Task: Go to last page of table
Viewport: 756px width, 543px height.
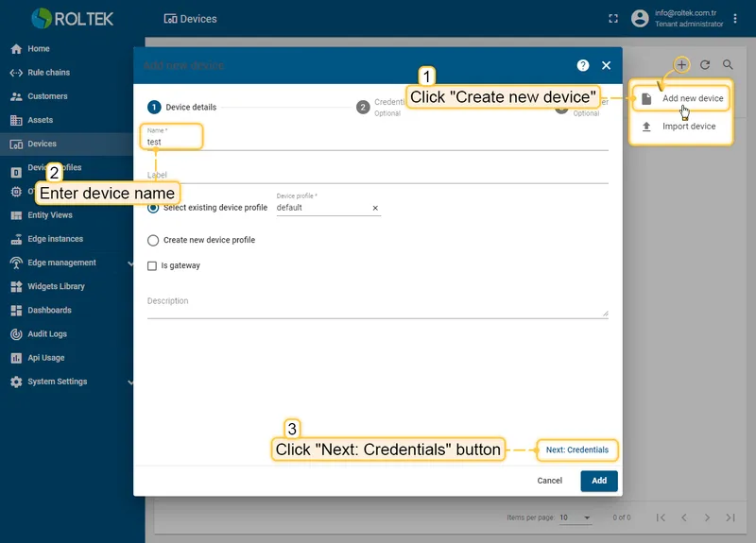Action: click(730, 518)
